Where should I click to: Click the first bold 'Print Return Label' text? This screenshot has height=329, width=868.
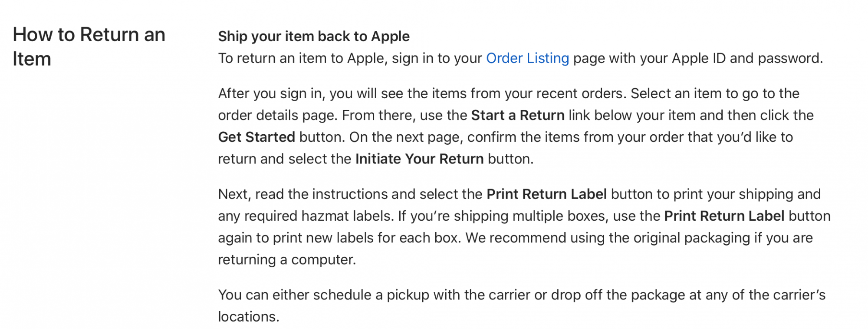(546, 194)
